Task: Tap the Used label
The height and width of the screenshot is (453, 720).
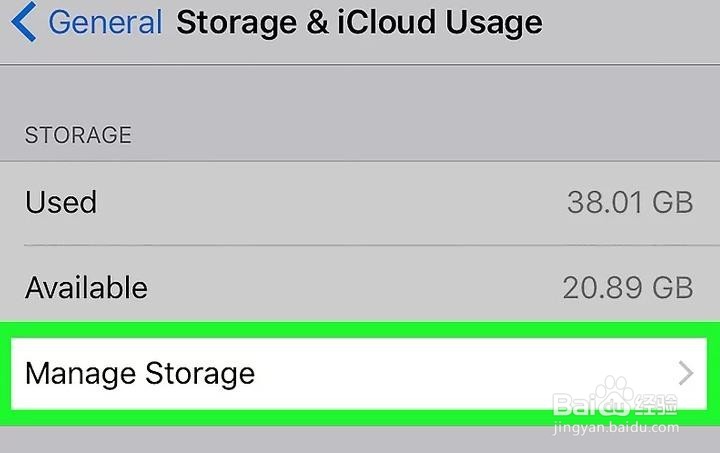Action: click(61, 202)
